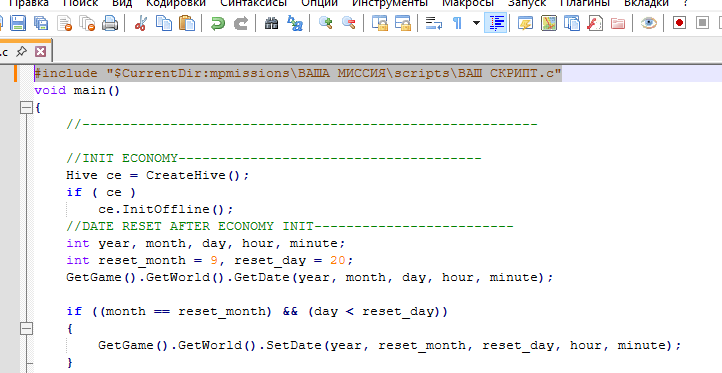This screenshot has width=722, height=373.
Task: Open the Вид menu
Action: click(x=122, y=3)
